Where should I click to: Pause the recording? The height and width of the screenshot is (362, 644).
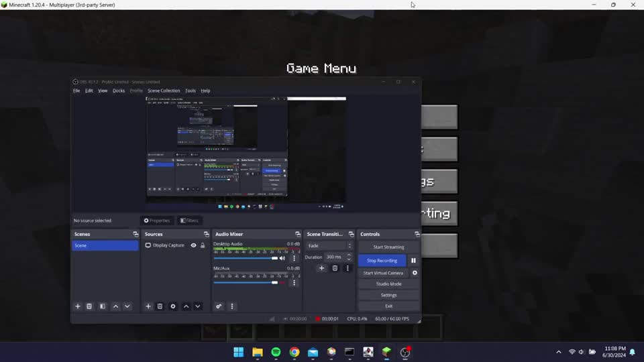(414, 261)
